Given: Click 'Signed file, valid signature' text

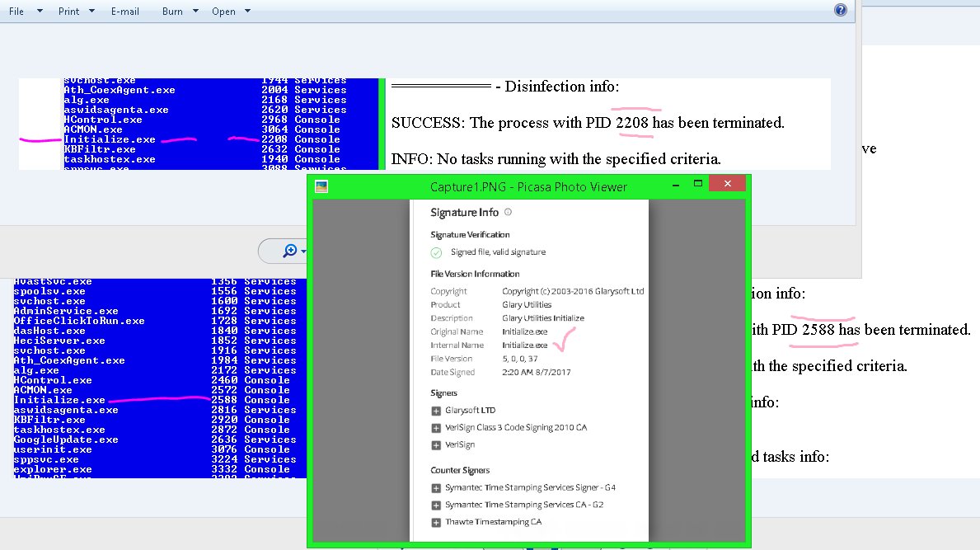Looking at the screenshot, I should click(498, 251).
